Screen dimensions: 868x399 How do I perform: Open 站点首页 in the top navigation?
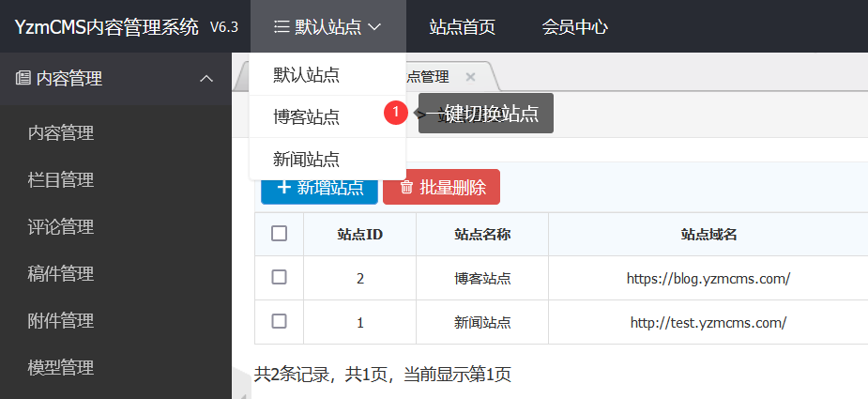[x=462, y=27]
